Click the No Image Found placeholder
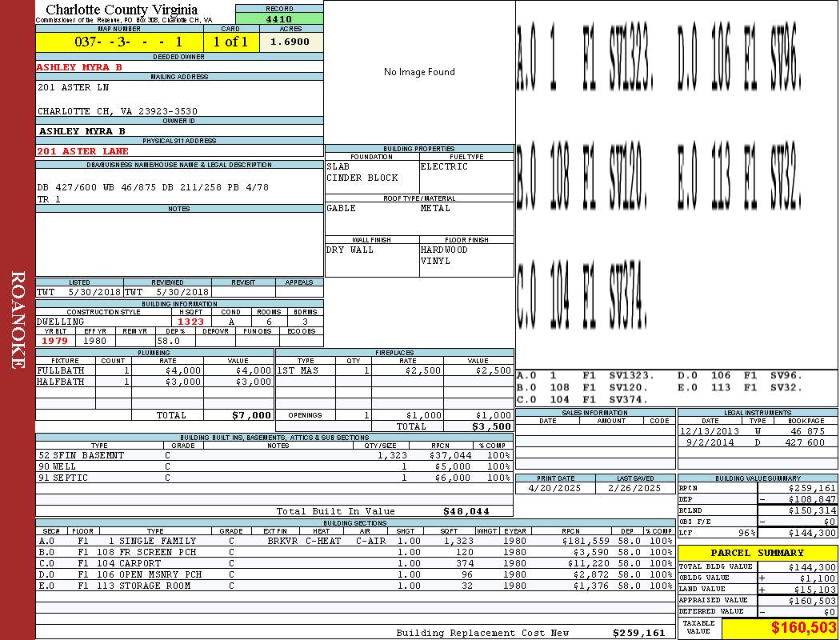The image size is (840, 640). pyautogui.click(x=419, y=72)
